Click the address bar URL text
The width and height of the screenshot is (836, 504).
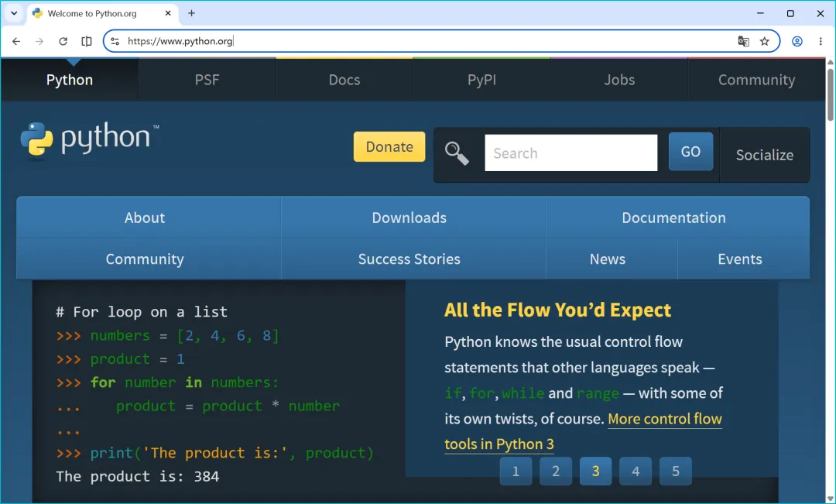pos(180,41)
